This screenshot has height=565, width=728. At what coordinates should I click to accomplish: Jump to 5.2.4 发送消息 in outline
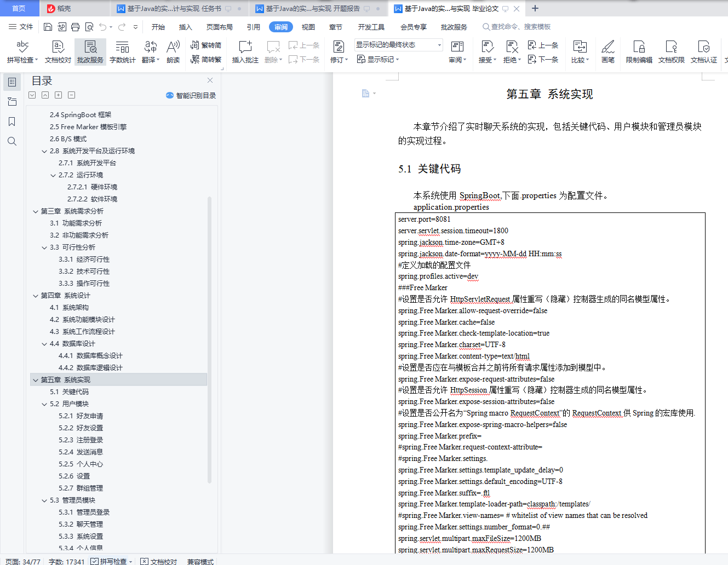click(x=81, y=452)
